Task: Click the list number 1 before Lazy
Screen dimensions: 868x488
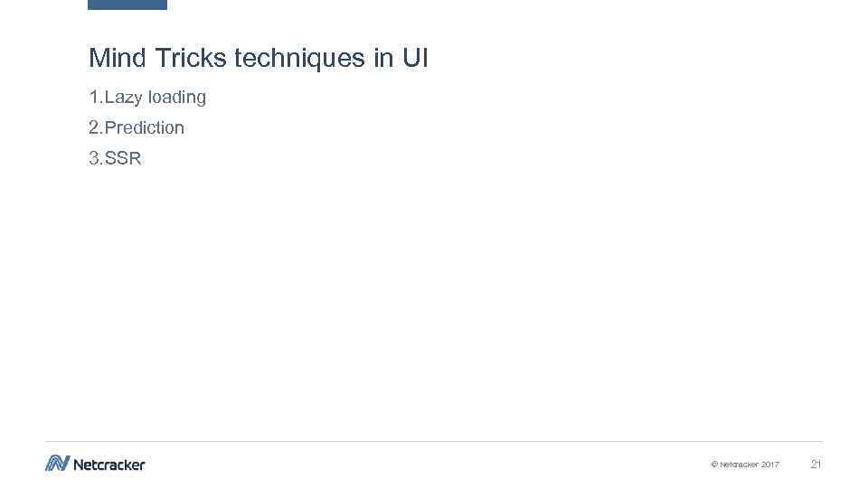Action: pyautogui.click(x=93, y=97)
